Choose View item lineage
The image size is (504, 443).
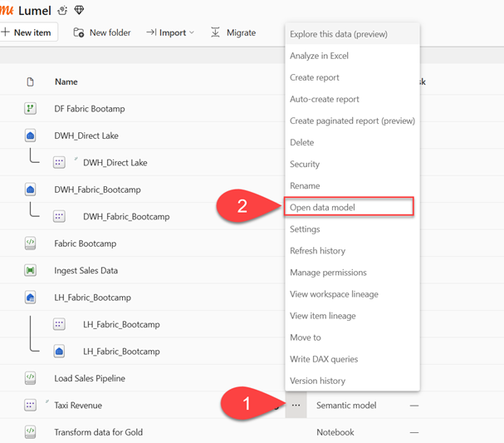point(352,316)
